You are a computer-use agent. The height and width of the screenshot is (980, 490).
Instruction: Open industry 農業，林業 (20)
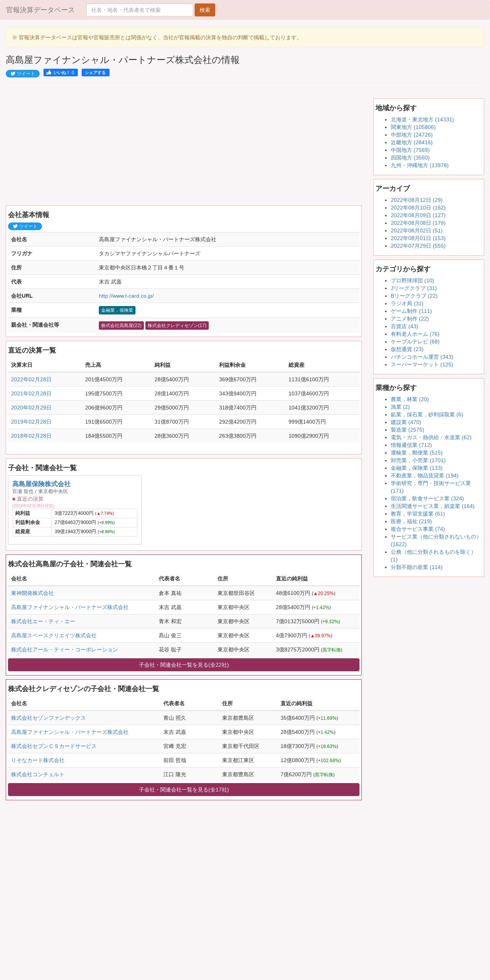point(409,399)
